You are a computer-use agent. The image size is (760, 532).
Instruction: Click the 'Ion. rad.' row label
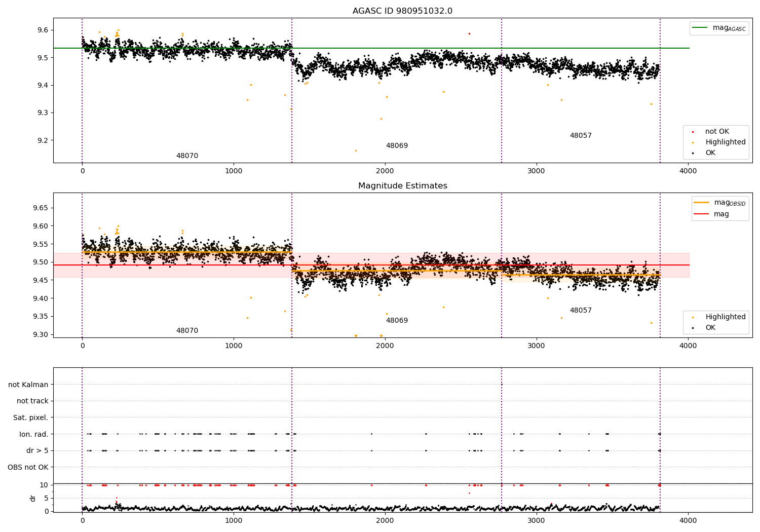(34, 434)
